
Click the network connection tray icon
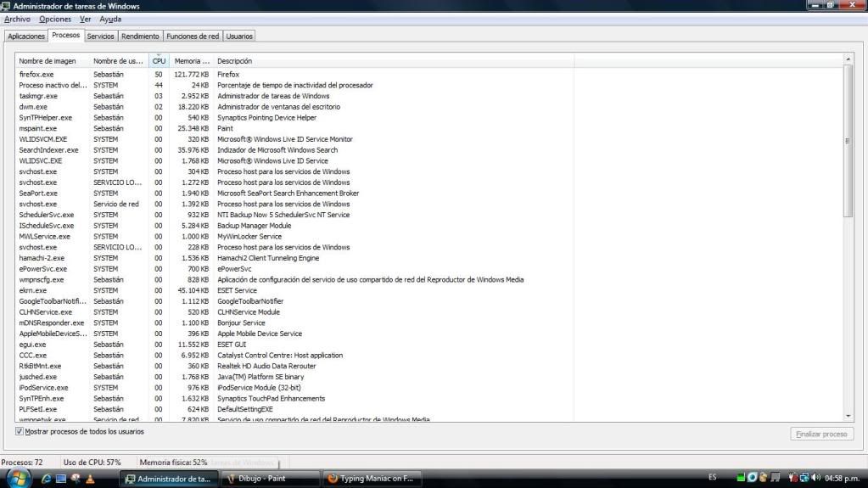pos(803,478)
